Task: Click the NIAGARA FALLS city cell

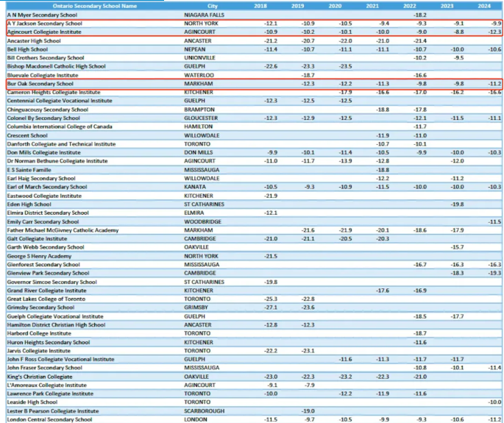Action: pyautogui.click(x=205, y=15)
